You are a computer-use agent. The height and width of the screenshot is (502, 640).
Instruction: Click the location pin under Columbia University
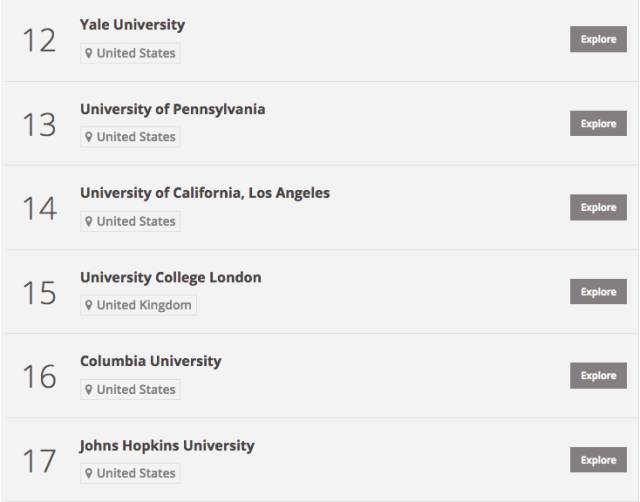point(89,389)
